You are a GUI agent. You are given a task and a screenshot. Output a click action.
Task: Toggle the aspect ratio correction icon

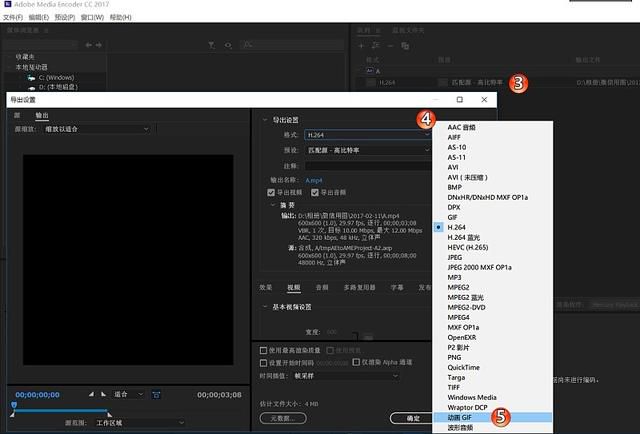point(156,394)
